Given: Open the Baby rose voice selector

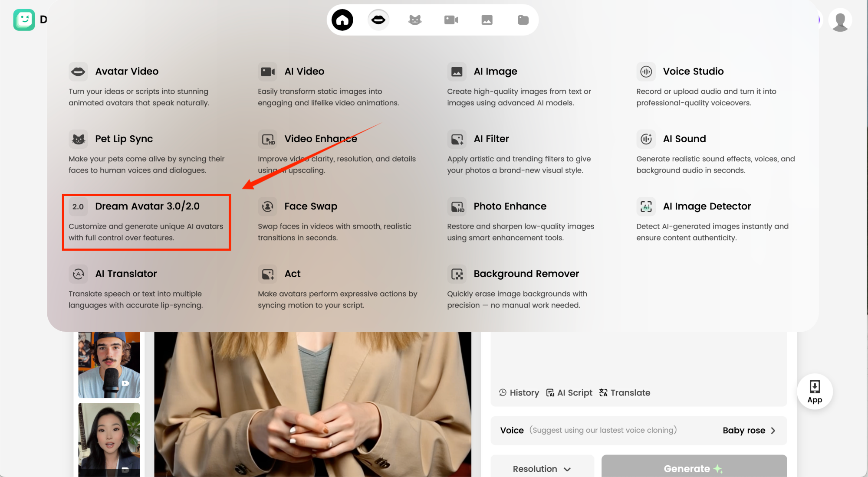Looking at the screenshot, I should 749,431.
